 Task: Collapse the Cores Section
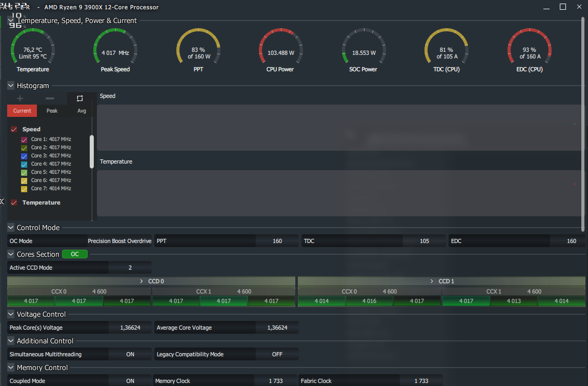[x=11, y=254]
